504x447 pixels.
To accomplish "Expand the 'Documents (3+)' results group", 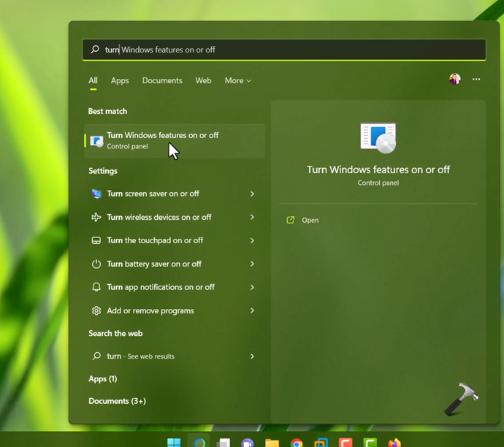I will pos(118,401).
